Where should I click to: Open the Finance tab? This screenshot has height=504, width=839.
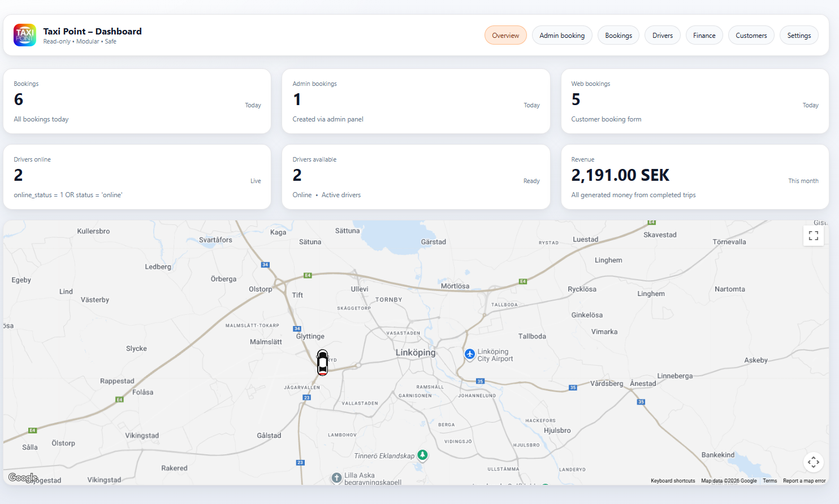click(x=704, y=34)
